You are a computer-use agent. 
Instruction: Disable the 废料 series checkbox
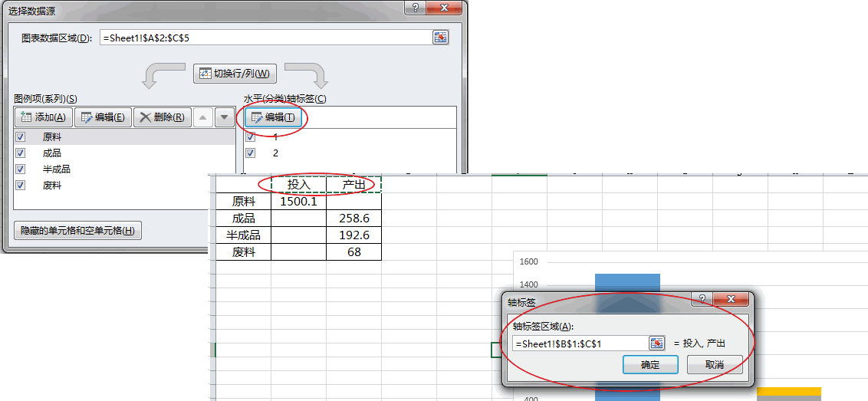[21, 186]
